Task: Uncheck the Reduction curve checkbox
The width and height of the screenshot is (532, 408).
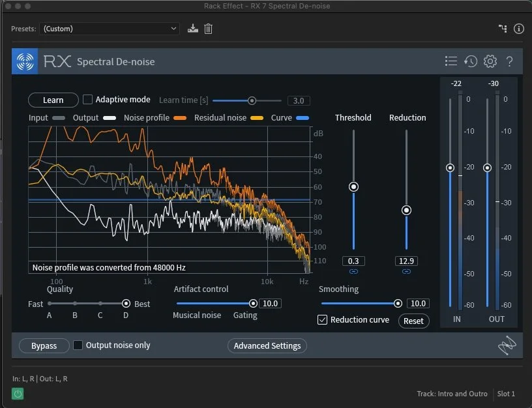Action: (322, 319)
